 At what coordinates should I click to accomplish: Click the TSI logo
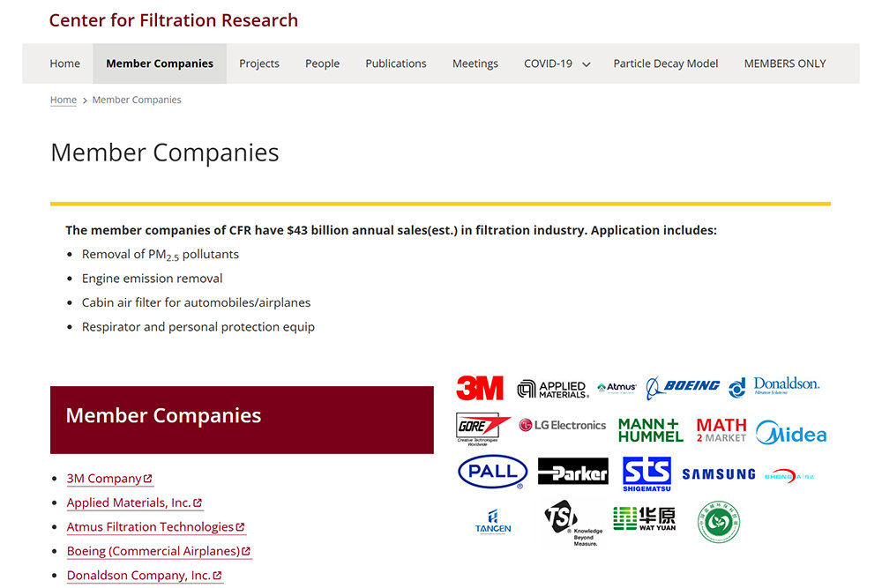pyautogui.click(x=571, y=523)
